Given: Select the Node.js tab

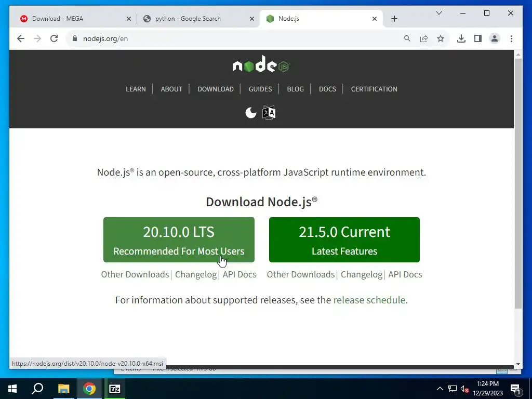Looking at the screenshot, I should tap(321, 19).
